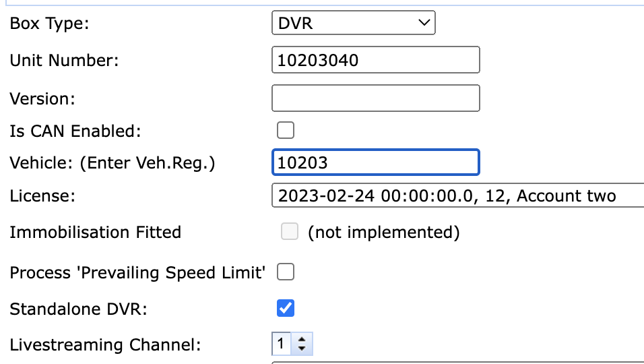
Task: Click the 'License:' label text
Action: [42, 196]
